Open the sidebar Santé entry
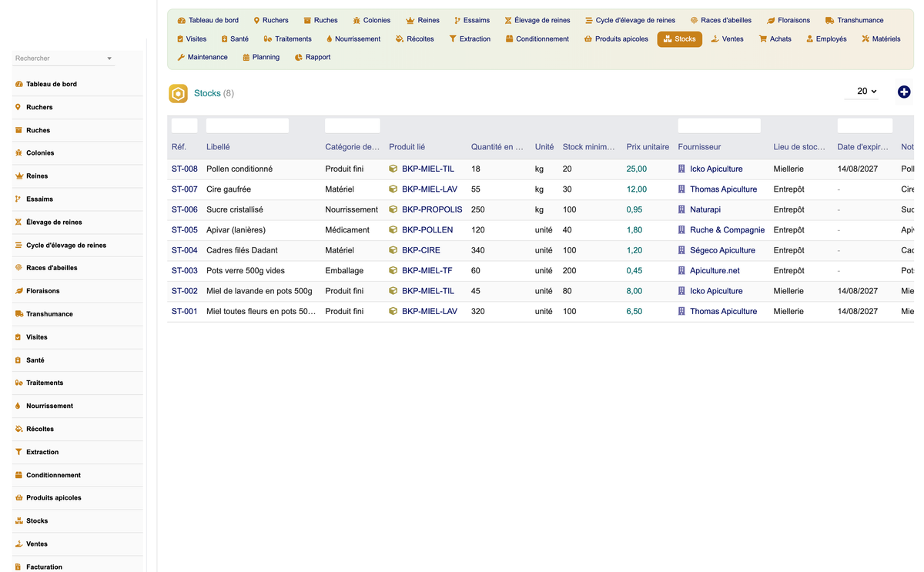Screen dimensions: 924x572 tap(78, 360)
